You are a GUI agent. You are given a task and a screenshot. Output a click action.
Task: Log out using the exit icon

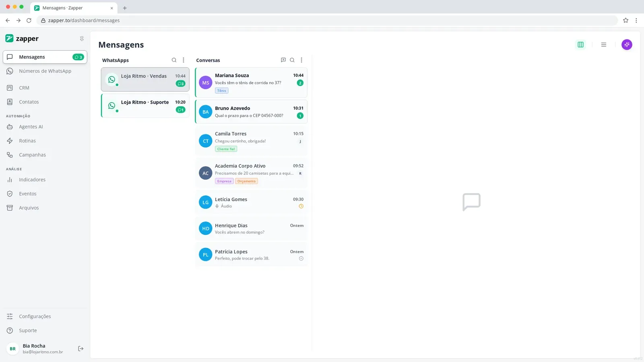tap(80, 349)
